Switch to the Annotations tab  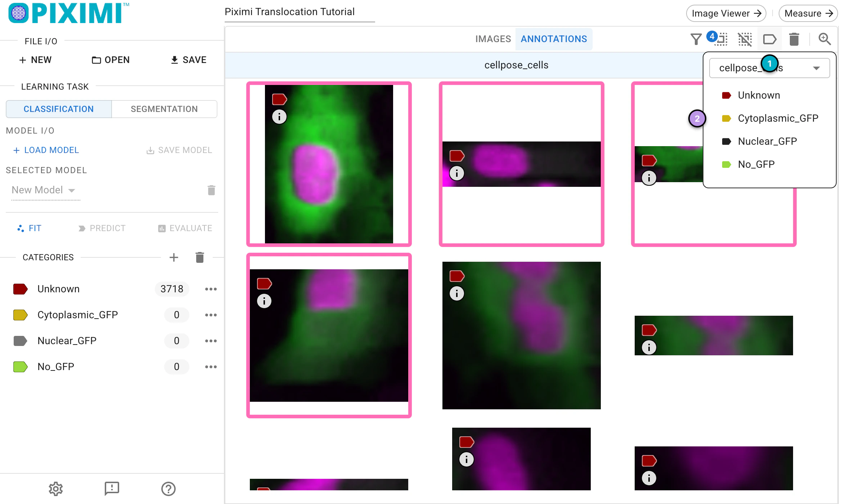[554, 39]
